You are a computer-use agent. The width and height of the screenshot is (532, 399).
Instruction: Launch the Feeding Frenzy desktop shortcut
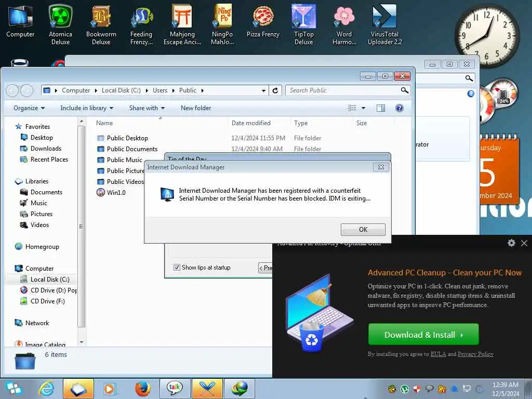point(141,25)
